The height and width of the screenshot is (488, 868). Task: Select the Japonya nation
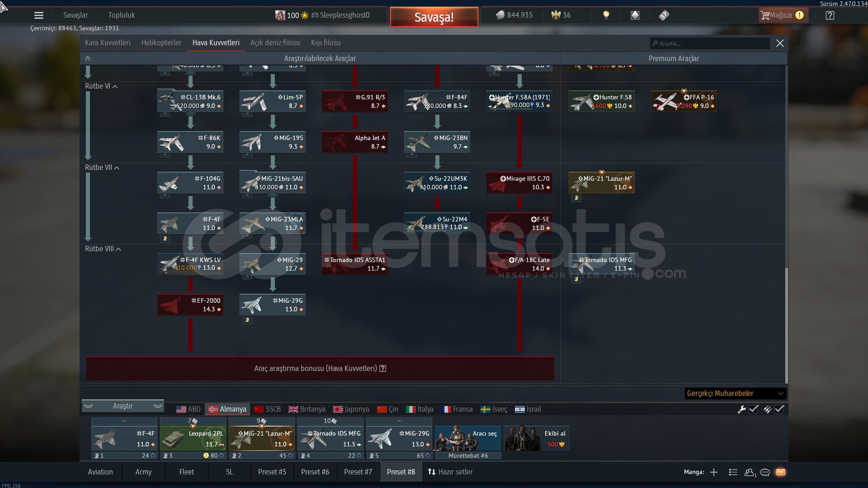(x=351, y=409)
